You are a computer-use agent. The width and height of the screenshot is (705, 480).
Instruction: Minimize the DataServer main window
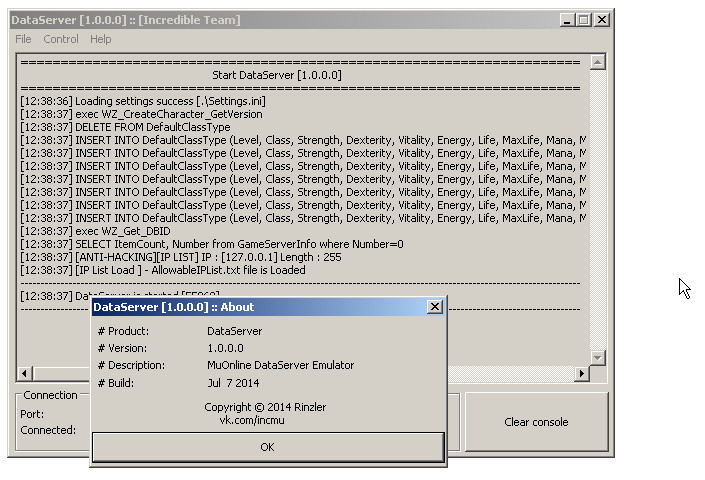[567, 20]
